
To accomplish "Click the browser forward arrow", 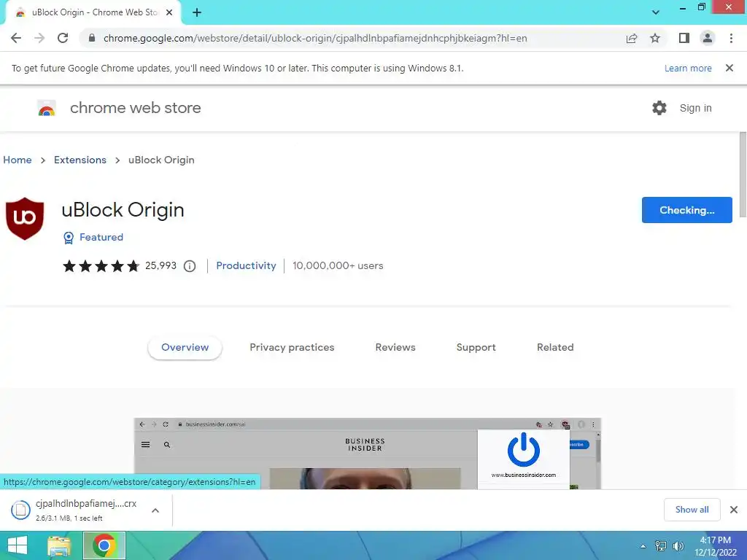I will point(39,38).
